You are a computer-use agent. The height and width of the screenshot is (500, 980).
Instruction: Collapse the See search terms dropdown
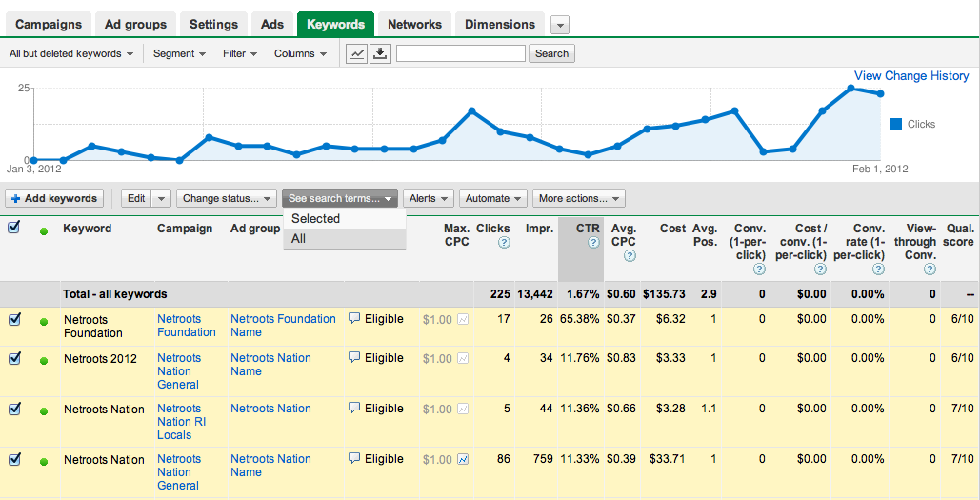[x=340, y=199]
